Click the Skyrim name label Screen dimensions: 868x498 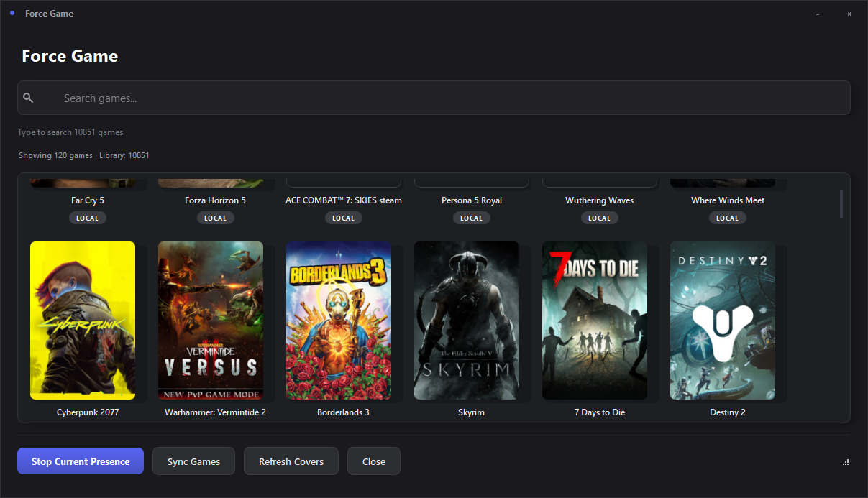tap(472, 412)
